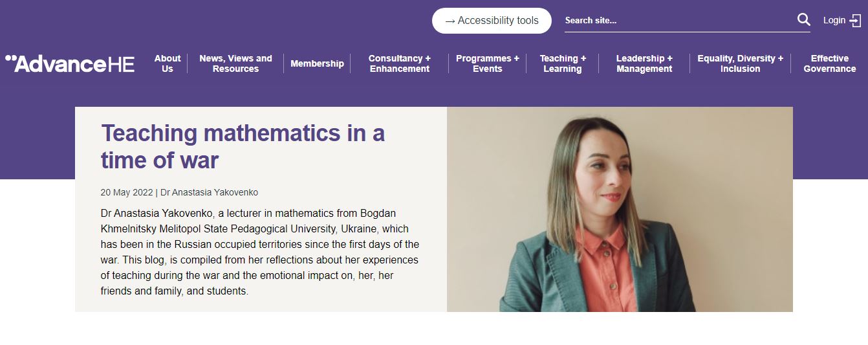The image size is (868, 345).
Task: Click the article title heading
Action: [243, 146]
